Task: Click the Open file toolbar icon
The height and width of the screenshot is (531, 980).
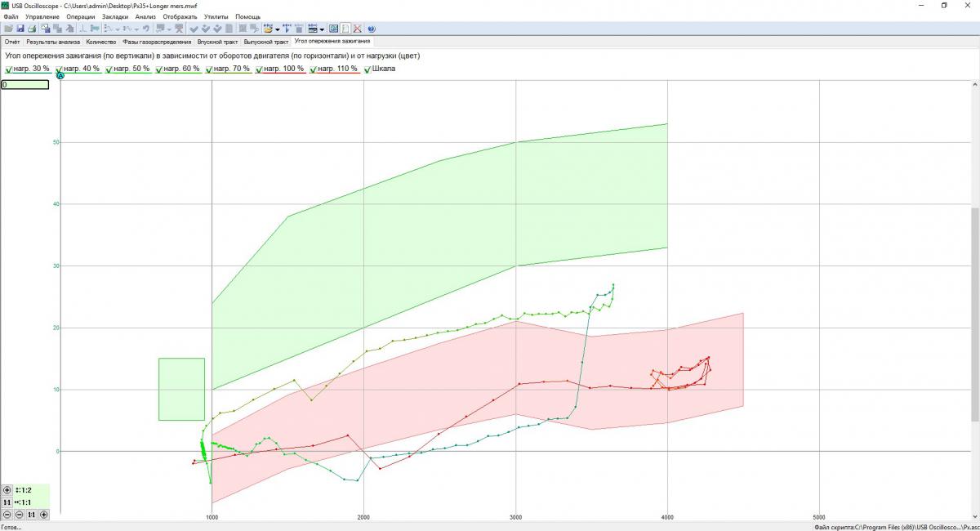Action: click(8, 29)
